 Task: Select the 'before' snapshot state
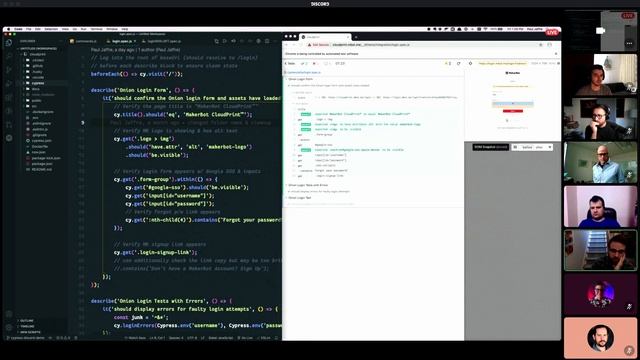(527, 147)
